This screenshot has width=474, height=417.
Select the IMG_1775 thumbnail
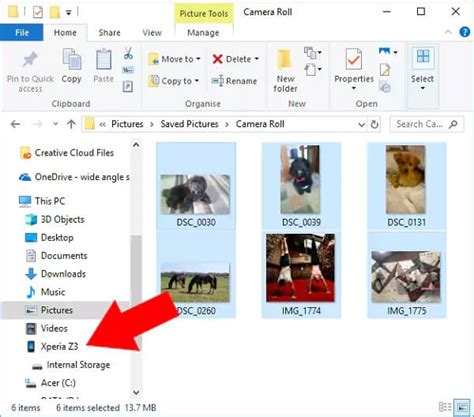pos(406,275)
